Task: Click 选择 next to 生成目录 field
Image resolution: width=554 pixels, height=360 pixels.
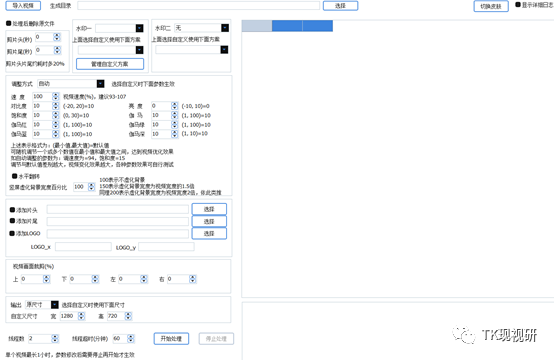Action: pyautogui.click(x=340, y=6)
